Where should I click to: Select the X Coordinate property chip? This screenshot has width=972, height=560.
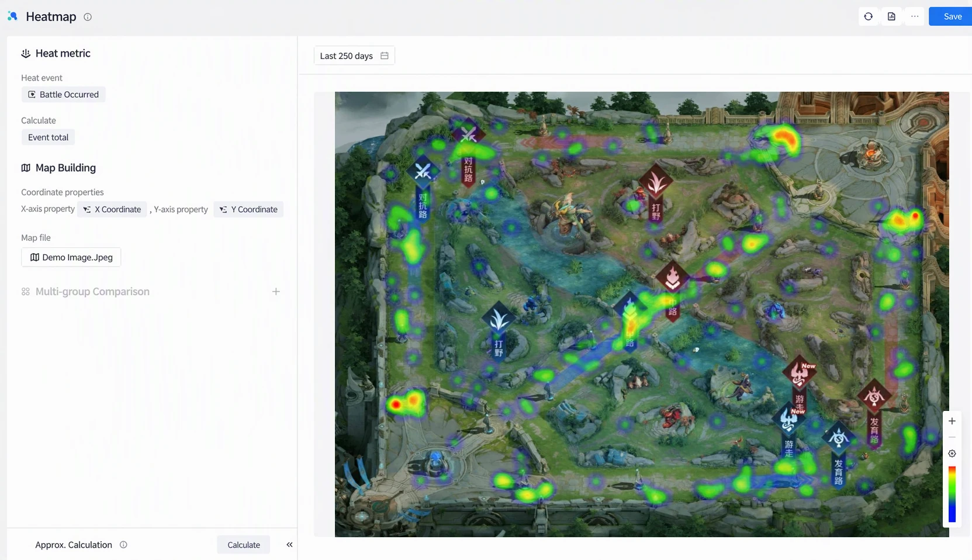tap(112, 209)
